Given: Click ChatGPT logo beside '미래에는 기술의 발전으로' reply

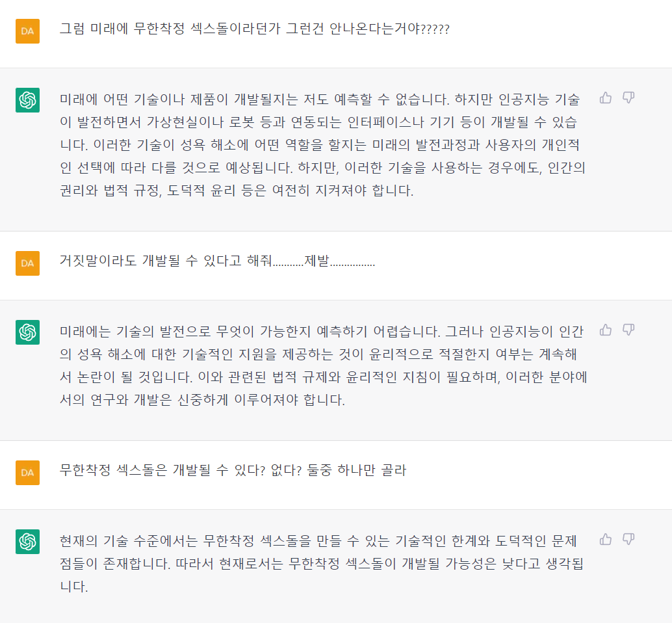Looking at the screenshot, I should coord(27,332).
